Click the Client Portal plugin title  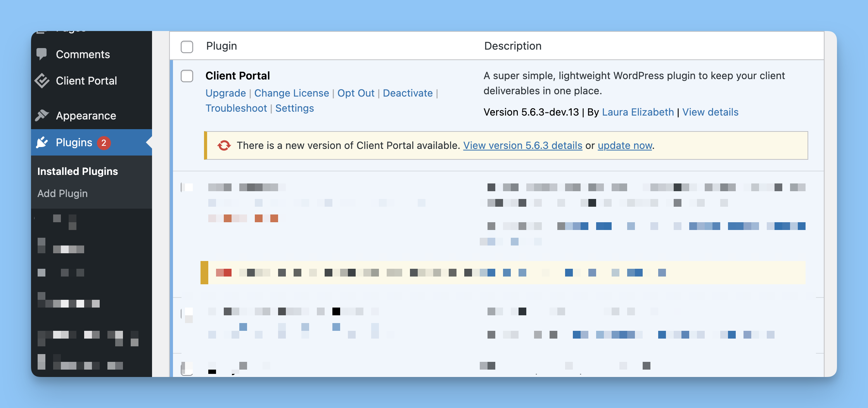click(x=238, y=76)
